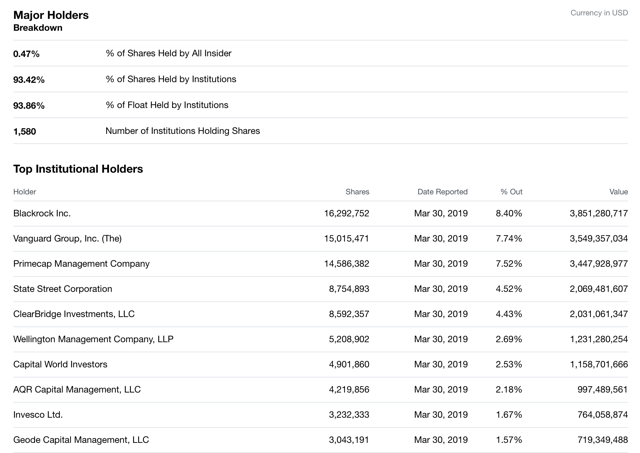Select Primecap 7.52% out value
Viewport: 640px width, 453px height.
509,264
